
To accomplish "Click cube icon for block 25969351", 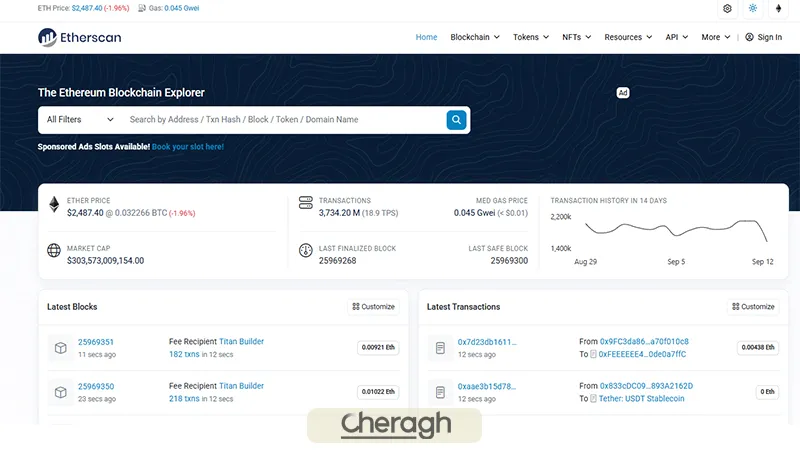I will [61, 348].
